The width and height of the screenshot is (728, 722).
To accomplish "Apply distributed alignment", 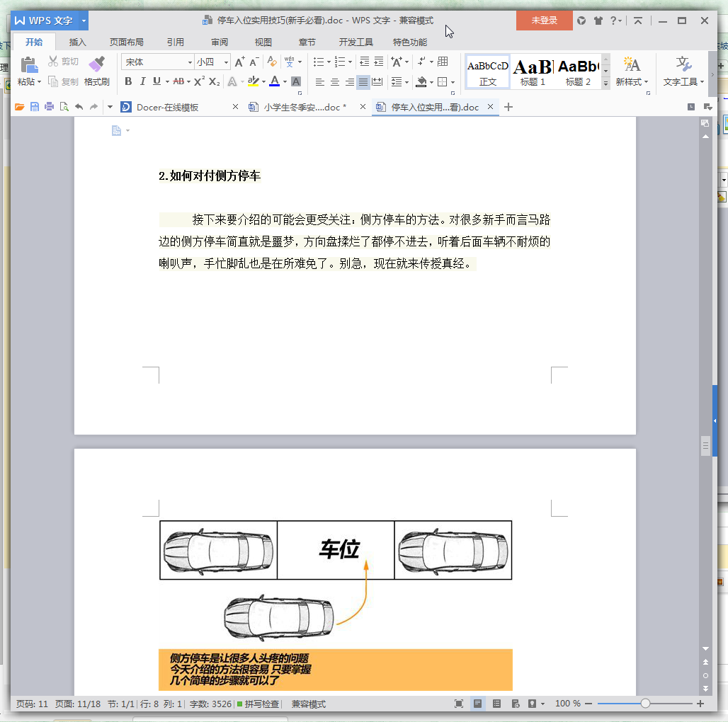I will point(377,82).
